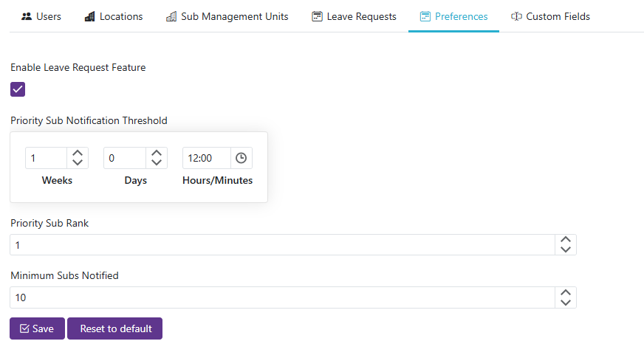644x358 pixels.
Task: Focus the Minimum Subs Notified input field
Action: 281,297
